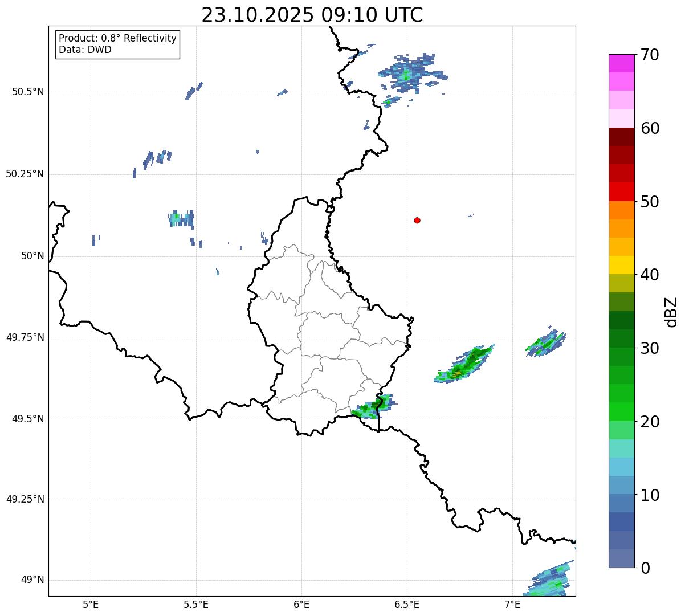Click the 49.75°N latitude tick label
This screenshot has width=685, height=616.
click(25, 337)
